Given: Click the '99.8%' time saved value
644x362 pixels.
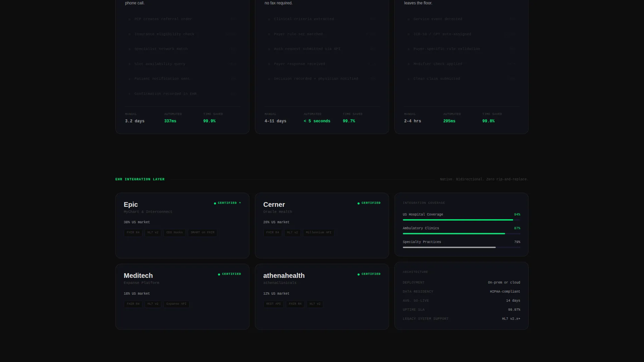Looking at the screenshot, I should tap(488, 121).
